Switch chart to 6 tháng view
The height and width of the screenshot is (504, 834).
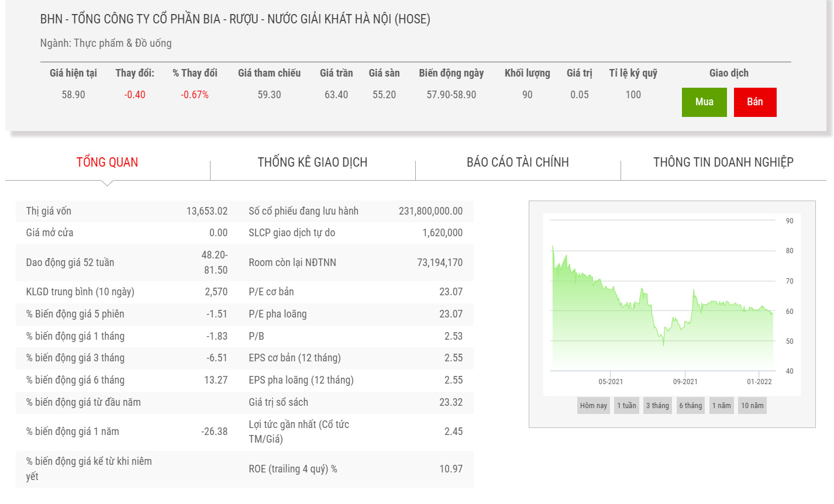(x=690, y=406)
